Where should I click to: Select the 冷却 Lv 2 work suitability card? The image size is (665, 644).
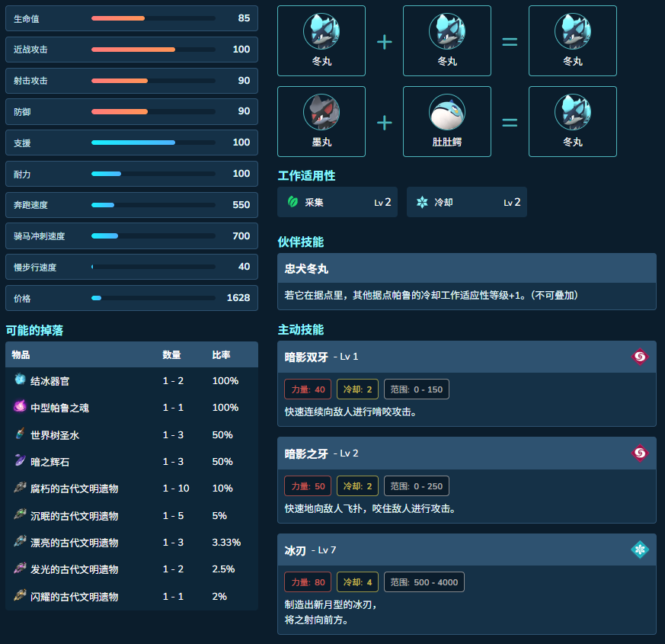pos(466,203)
